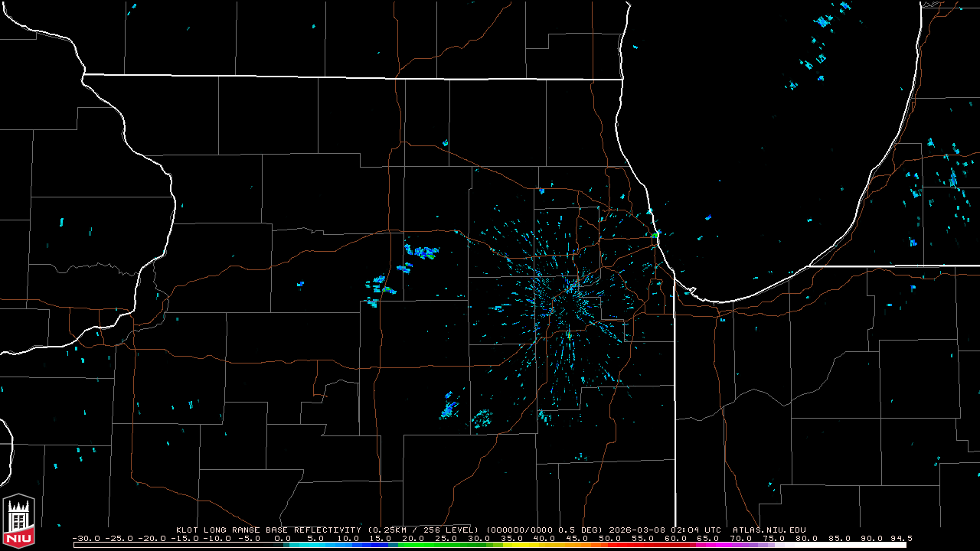Click the '25.0' scale label

tap(445, 539)
